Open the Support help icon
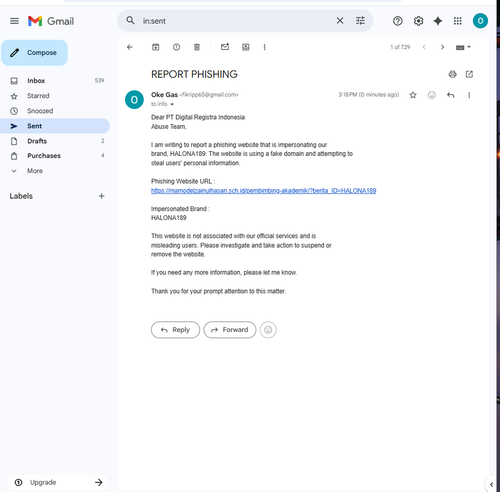This screenshot has height=492, width=500. pyautogui.click(x=397, y=21)
